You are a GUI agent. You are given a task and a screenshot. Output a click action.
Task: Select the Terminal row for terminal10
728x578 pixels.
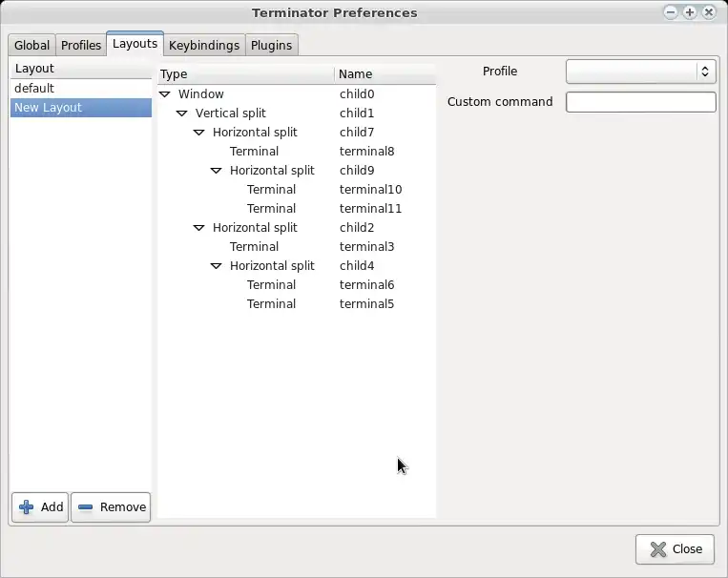tap(297, 190)
